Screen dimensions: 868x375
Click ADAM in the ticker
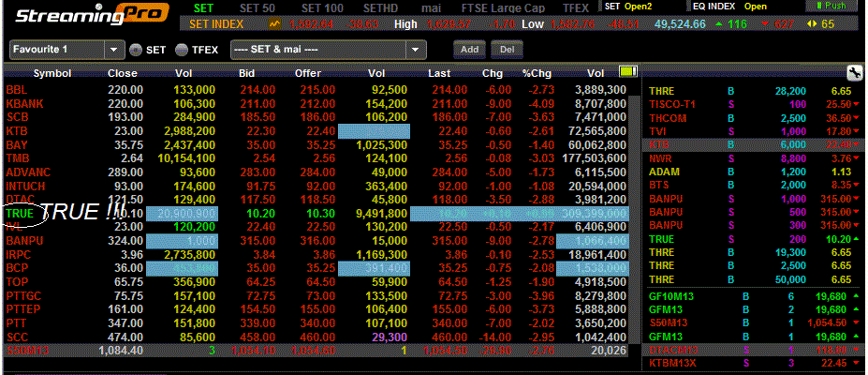pos(664,172)
